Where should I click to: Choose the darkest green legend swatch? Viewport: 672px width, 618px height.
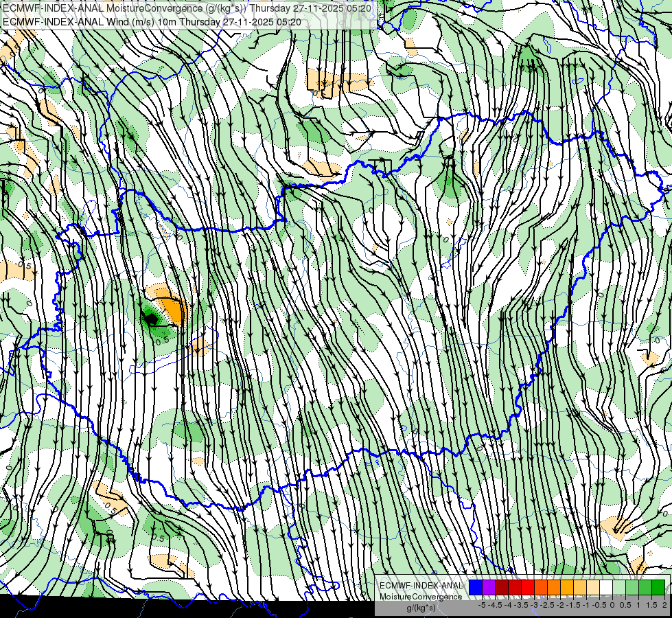click(x=658, y=588)
